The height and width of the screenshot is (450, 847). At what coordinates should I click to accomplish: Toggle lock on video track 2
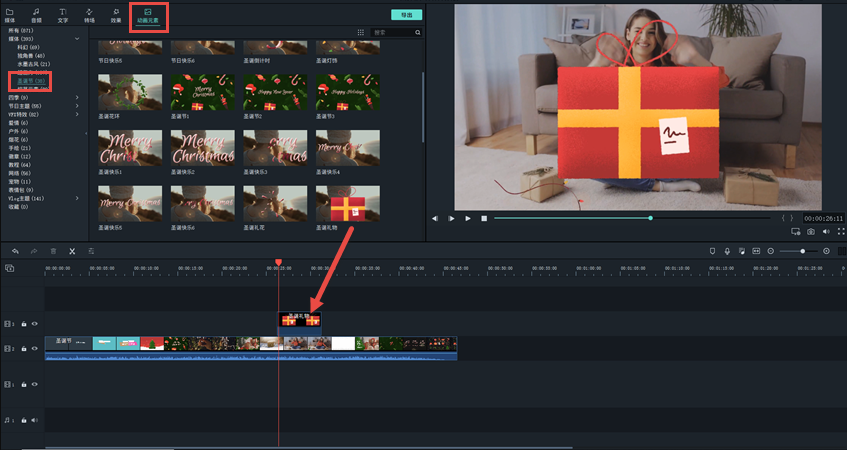pyautogui.click(x=24, y=348)
